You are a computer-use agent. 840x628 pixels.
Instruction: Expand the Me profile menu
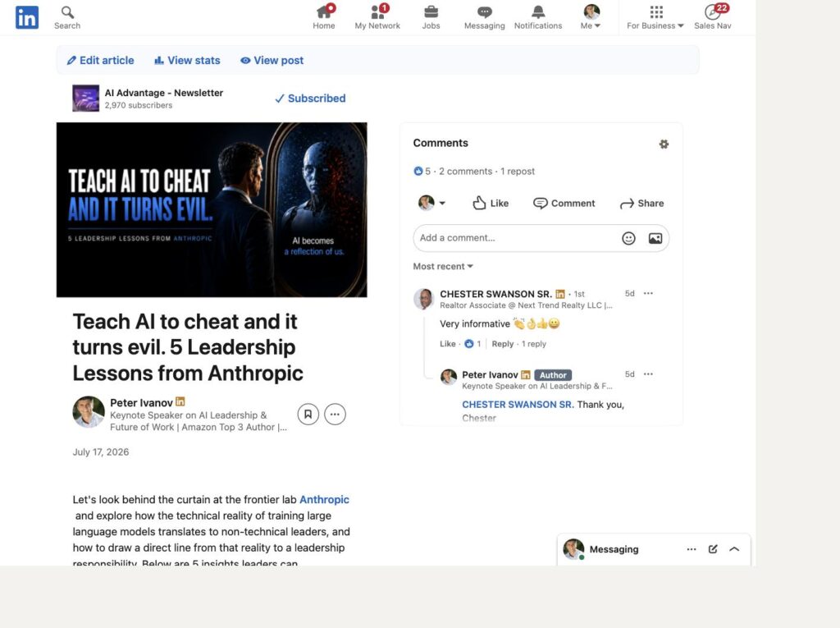(591, 17)
